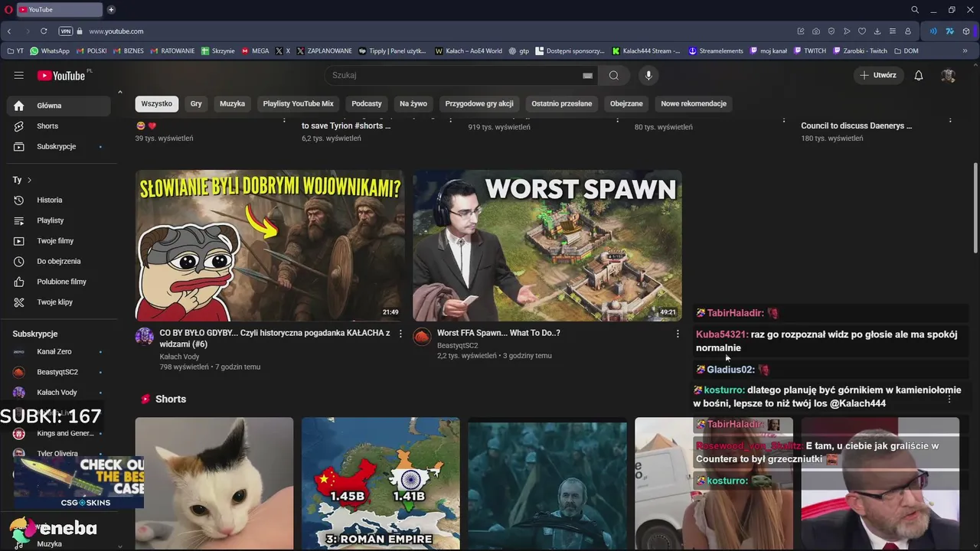
Task: Open Kałach Vody subscription in sidebar
Action: pyautogui.click(x=58, y=392)
